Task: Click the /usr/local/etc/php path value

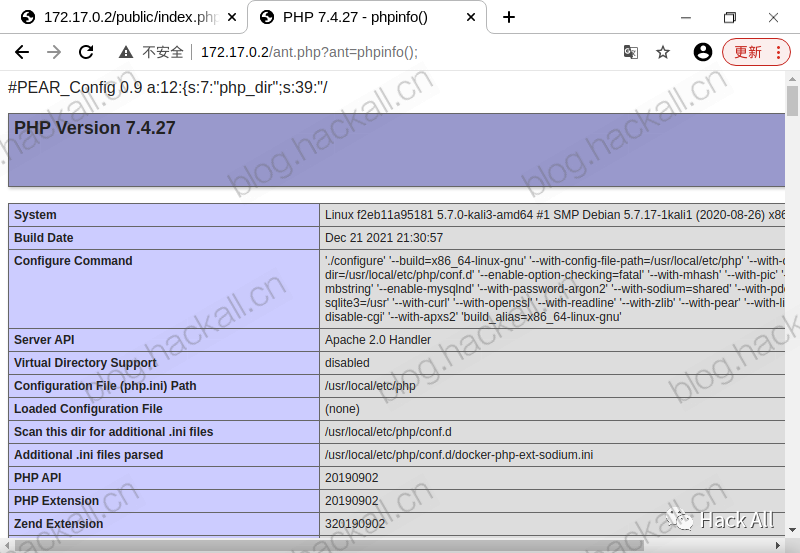Action: (370, 386)
